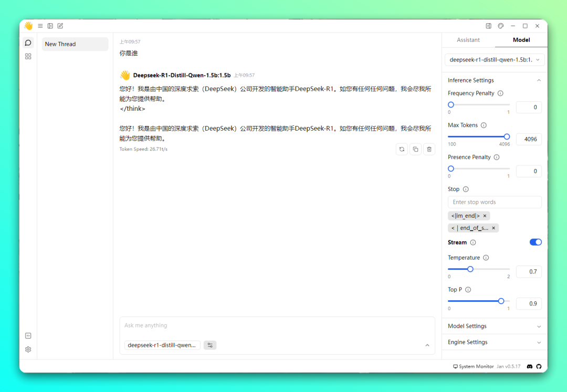Click the Jan waving hand logo in title bar

click(28, 26)
